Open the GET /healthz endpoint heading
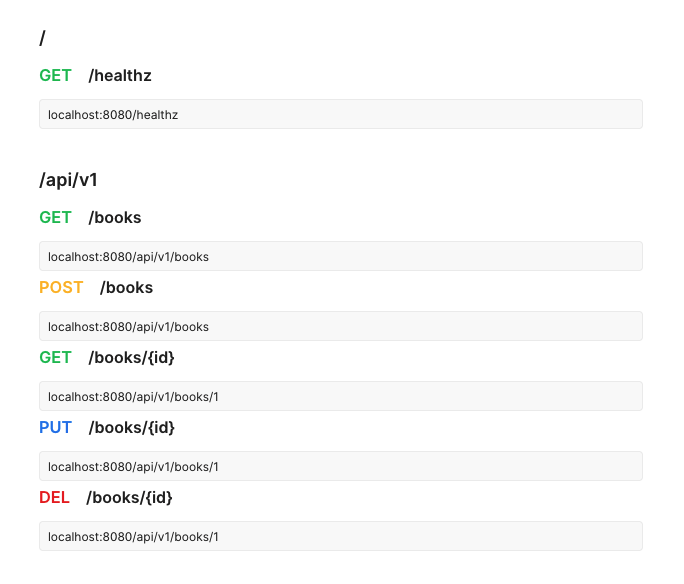Image resolution: width=684 pixels, height=584 pixels. coord(95,75)
